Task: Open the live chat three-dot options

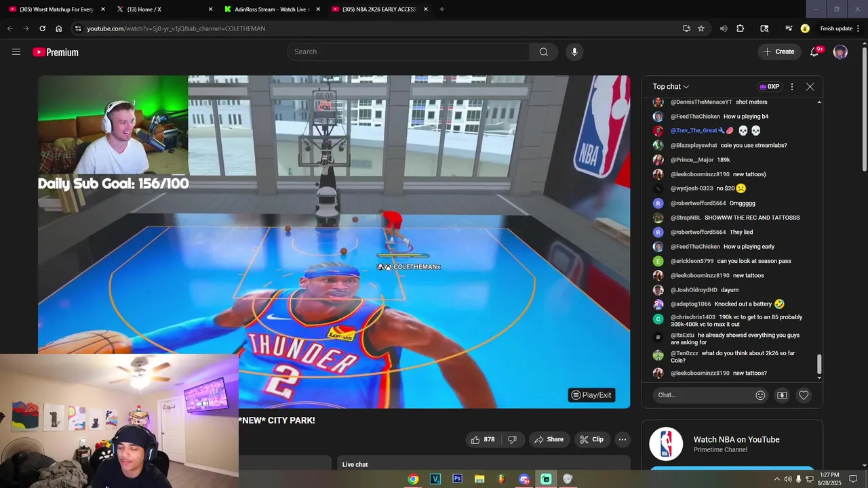Action: [791, 87]
